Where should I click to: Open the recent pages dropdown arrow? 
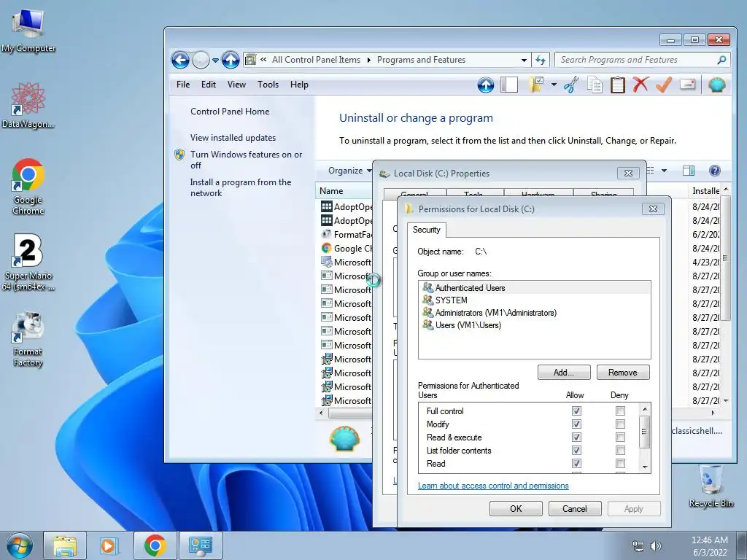(x=215, y=61)
